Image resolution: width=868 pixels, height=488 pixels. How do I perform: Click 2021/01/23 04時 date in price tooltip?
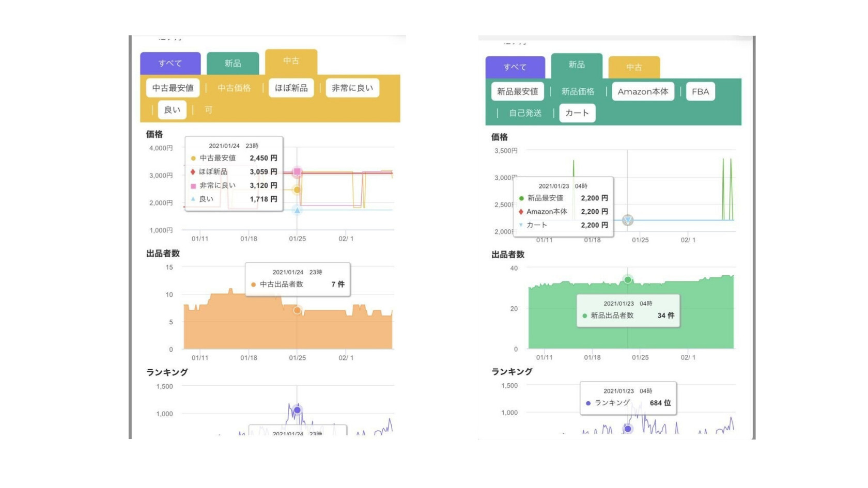(563, 186)
